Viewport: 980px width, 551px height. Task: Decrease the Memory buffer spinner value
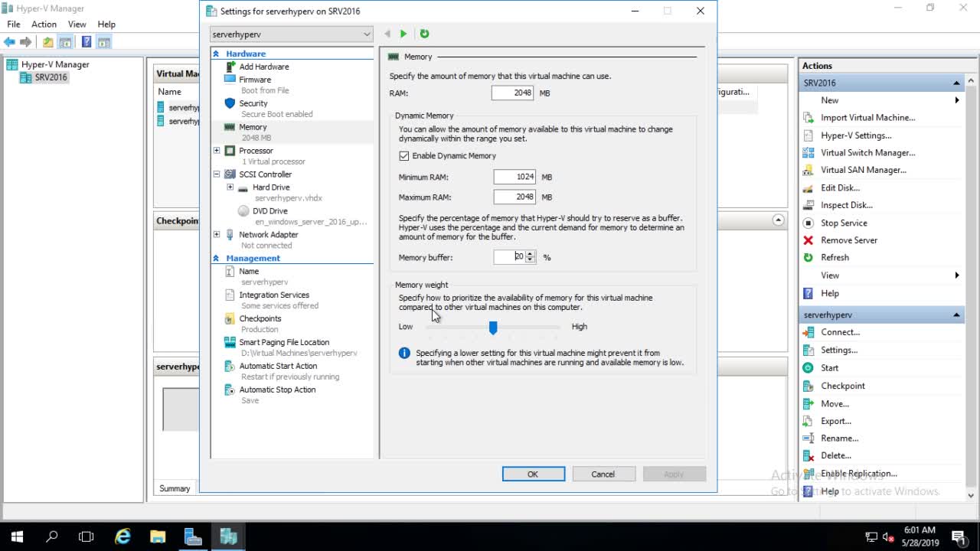(530, 260)
